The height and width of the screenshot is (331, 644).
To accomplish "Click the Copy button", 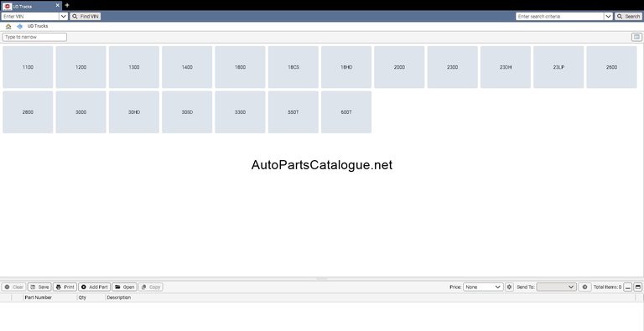I will click(151, 287).
